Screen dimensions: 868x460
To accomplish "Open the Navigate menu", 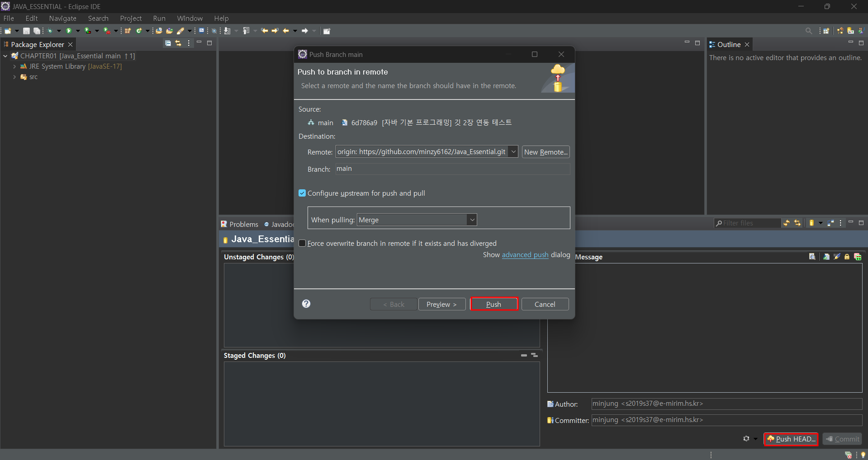I will coord(63,18).
